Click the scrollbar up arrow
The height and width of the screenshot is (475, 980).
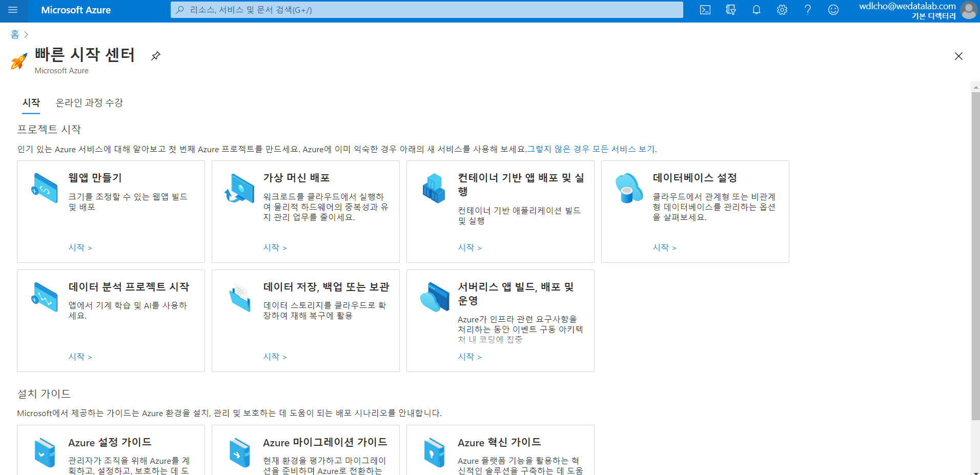976,87
